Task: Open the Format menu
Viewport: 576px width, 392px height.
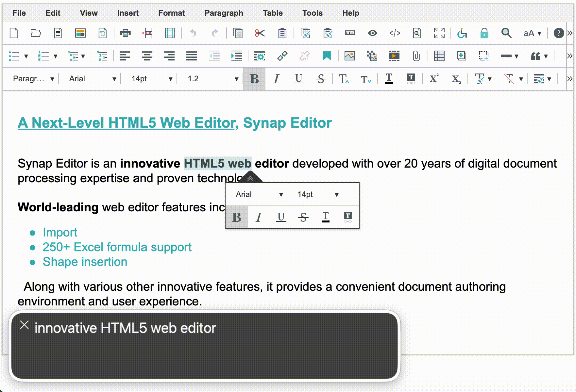Action: pyautogui.click(x=172, y=13)
